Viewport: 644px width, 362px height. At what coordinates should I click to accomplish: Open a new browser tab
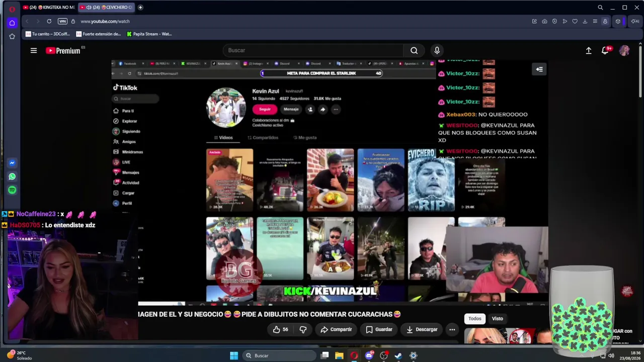[140, 8]
